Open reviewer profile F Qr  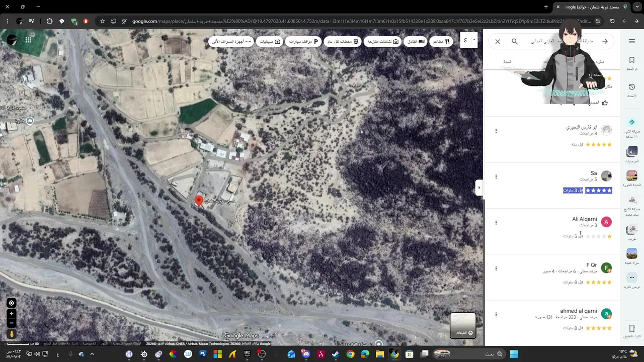[x=592, y=265]
